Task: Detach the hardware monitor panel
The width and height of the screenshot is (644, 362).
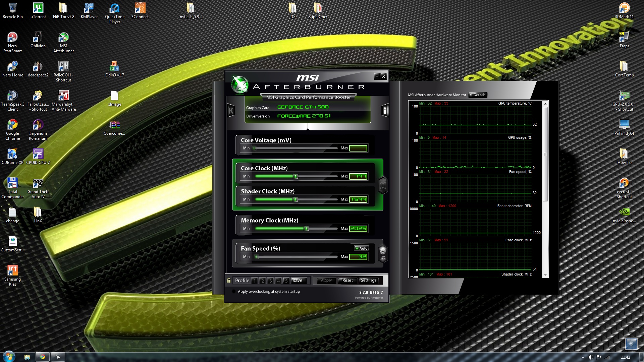Action: point(478,95)
